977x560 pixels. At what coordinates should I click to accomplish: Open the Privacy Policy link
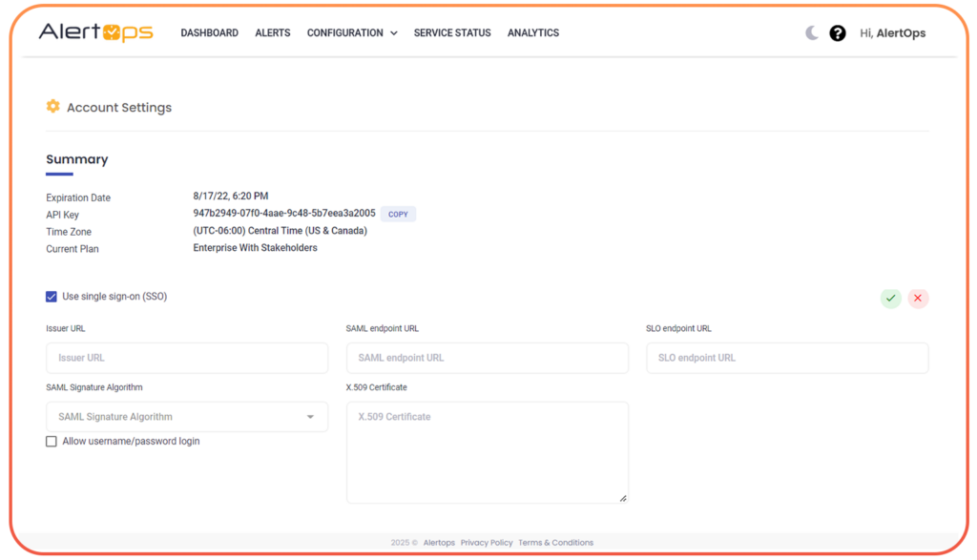[486, 542]
